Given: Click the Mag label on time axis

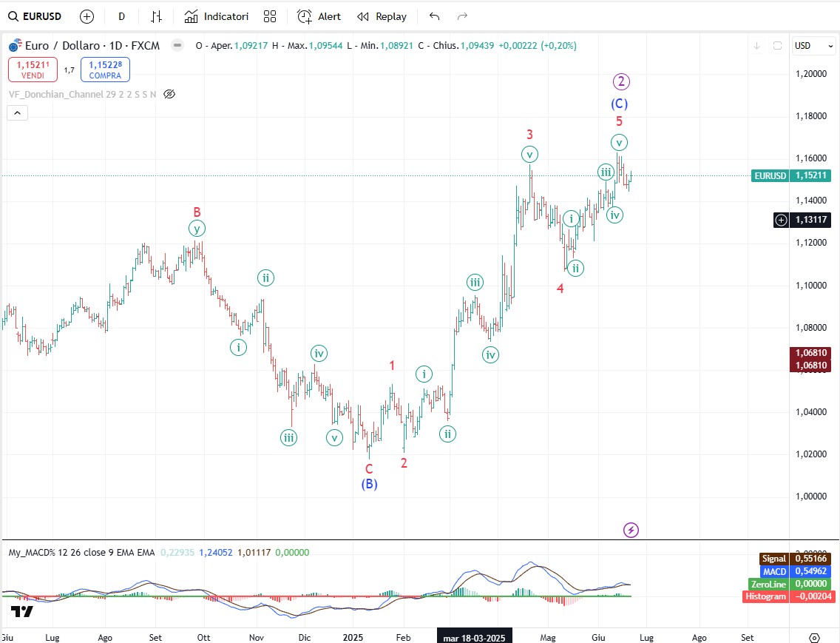Looking at the screenshot, I should click(x=547, y=637).
